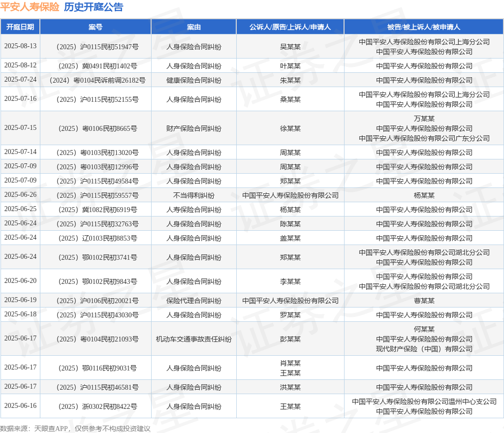The height and width of the screenshot is (433, 504).
Task: Click 机动车交通事故责任纠纷 cause cell
Action: tap(194, 339)
